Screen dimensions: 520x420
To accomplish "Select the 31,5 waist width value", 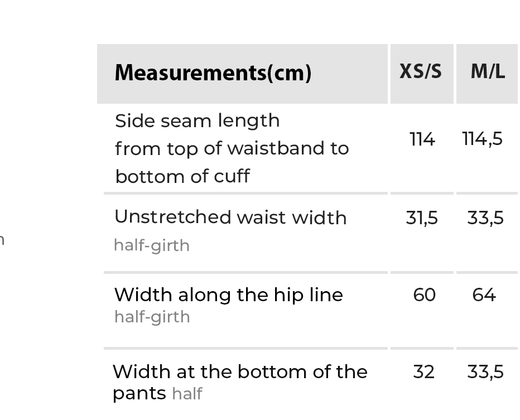I will 422,218.
